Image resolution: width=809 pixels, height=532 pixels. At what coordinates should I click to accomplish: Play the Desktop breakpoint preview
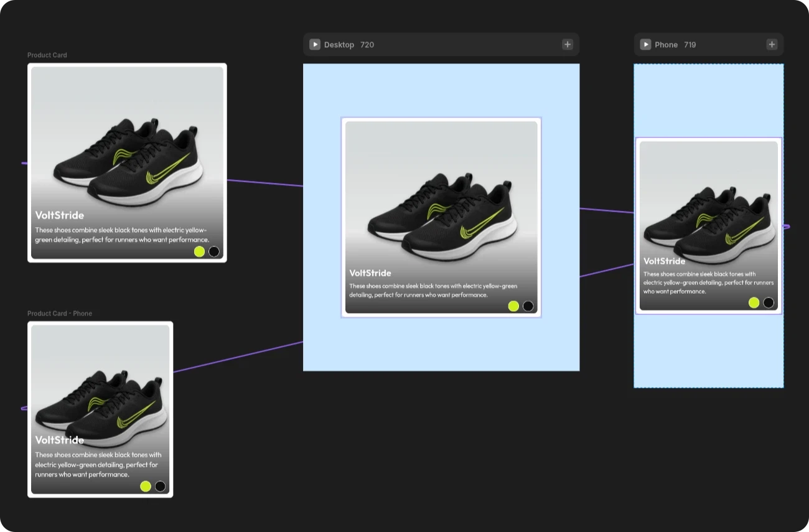[315, 45]
